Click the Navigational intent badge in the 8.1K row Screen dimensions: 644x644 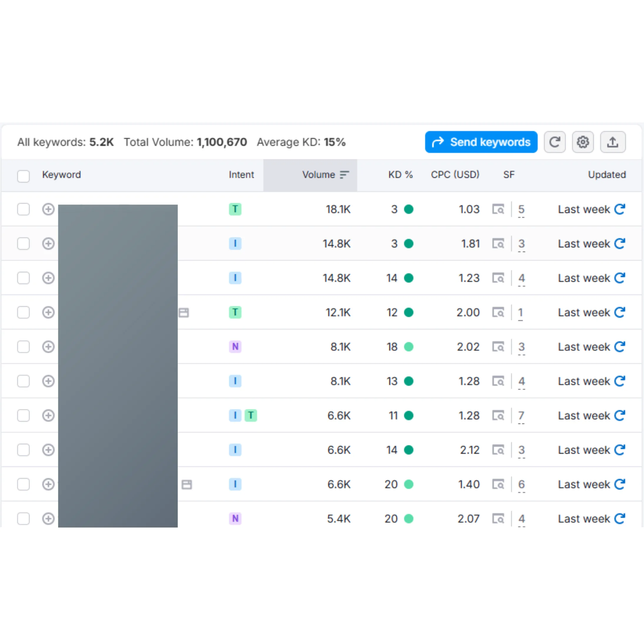click(x=235, y=347)
